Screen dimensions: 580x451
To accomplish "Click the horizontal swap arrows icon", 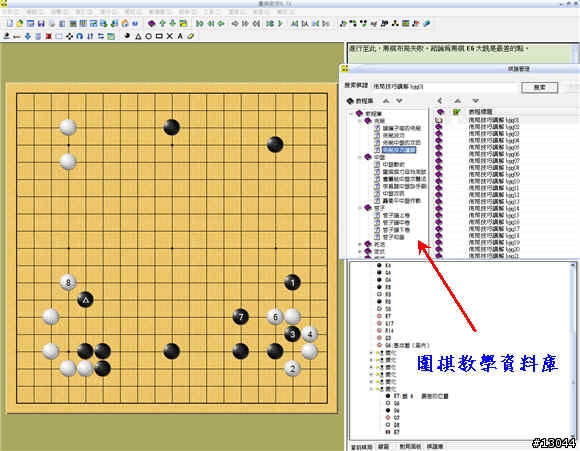I will click(100, 36).
